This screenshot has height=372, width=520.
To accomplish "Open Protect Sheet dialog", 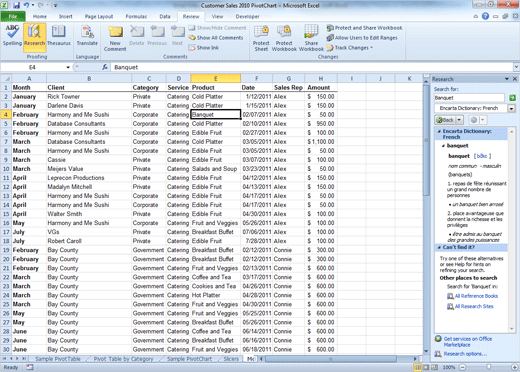I will click(261, 39).
